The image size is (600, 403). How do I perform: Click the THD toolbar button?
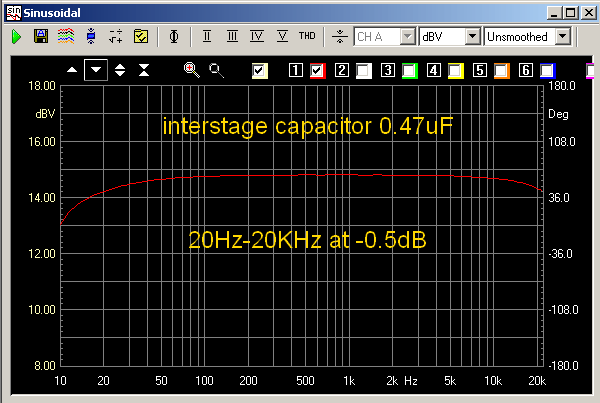click(306, 36)
